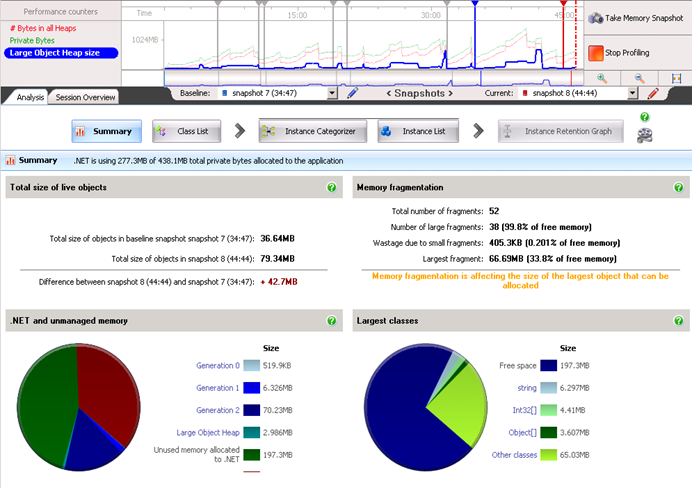Click the Generation 2 link
This screenshot has width=692, height=488.
point(218,410)
